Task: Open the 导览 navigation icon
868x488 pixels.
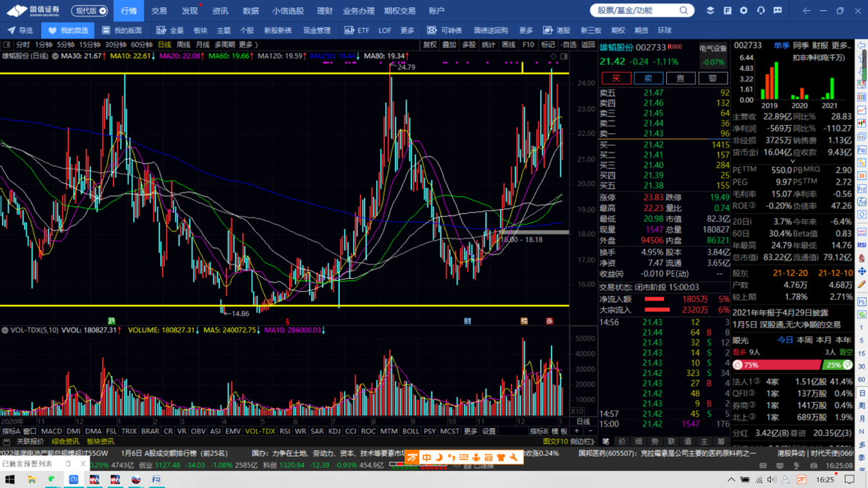Action: click(x=11, y=30)
